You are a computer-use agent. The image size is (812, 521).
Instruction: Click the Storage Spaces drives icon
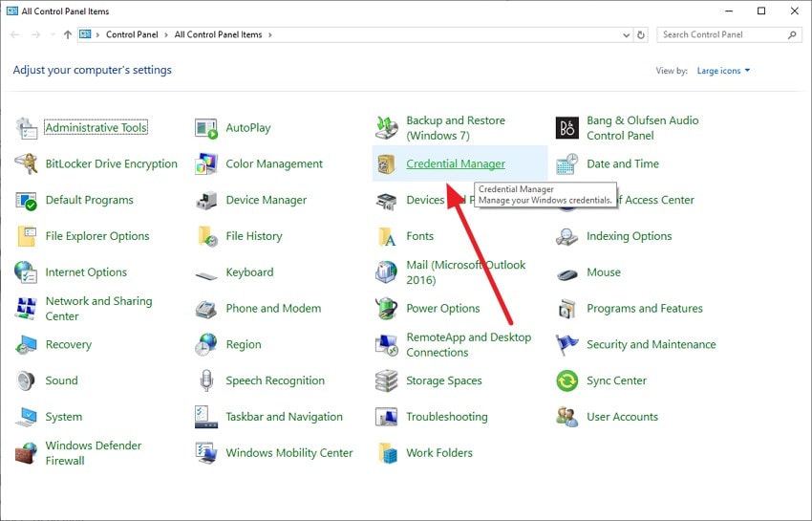(386, 381)
